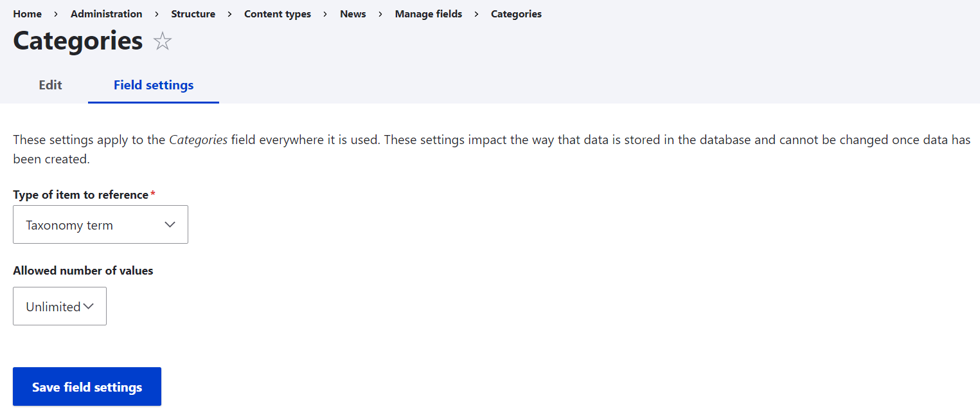This screenshot has height=418, width=980.
Task: Click the chevron arrow next to Unlimited
Action: tap(89, 306)
